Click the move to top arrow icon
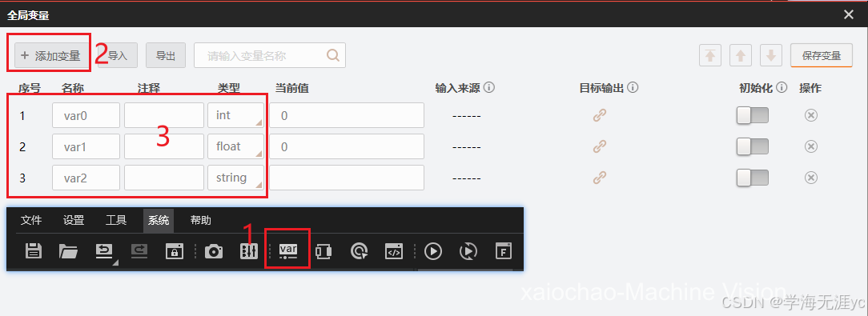The width and height of the screenshot is (868, 316). tap(710, 56)
